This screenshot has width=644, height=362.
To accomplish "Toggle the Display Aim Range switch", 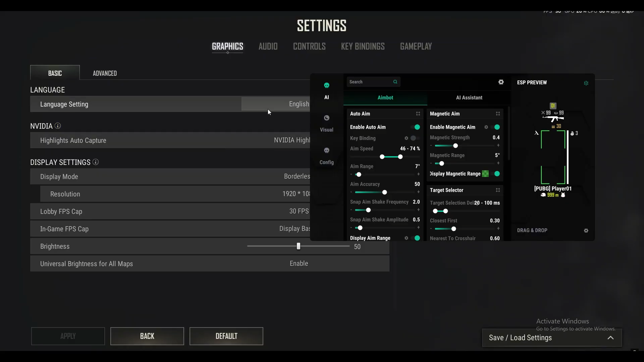I will [416, 238].
